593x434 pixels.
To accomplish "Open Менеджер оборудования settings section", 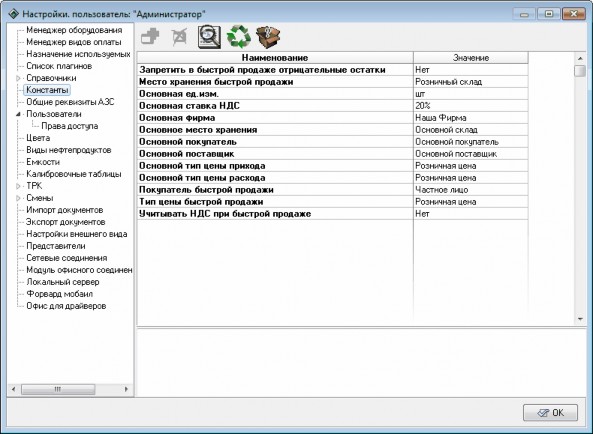I will coord(74,30).
